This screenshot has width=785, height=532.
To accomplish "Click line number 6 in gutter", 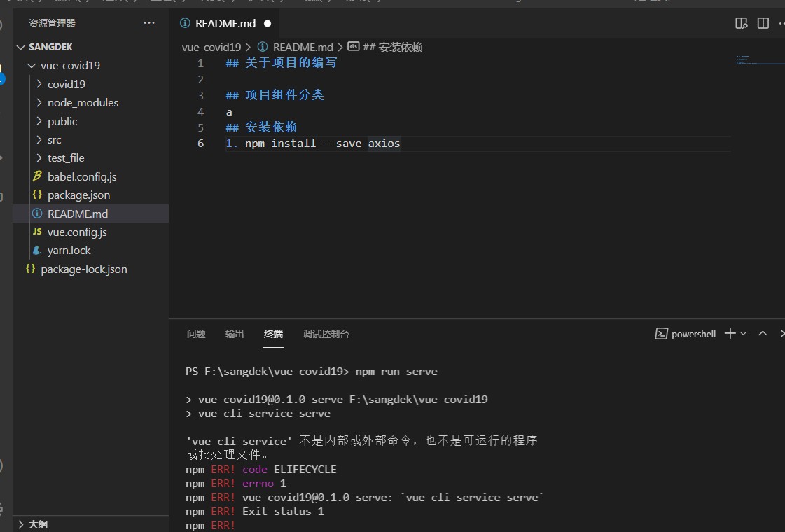I will click(x=201, y=143).
